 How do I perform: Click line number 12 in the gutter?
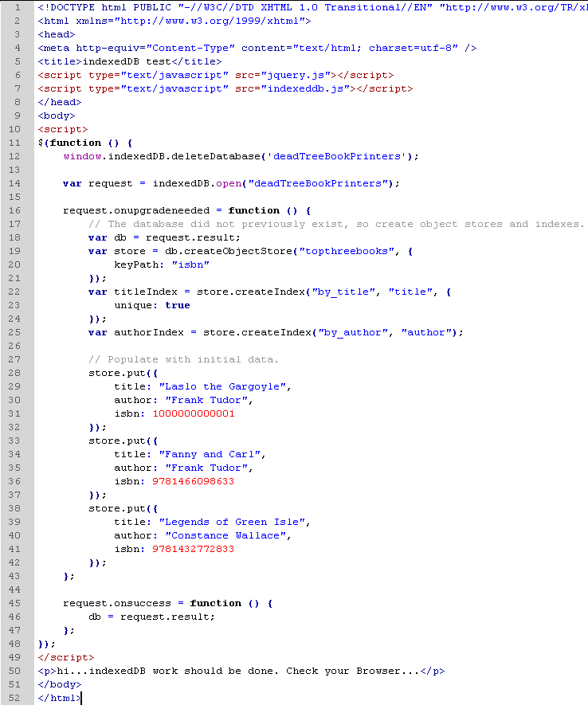point(14,156)
